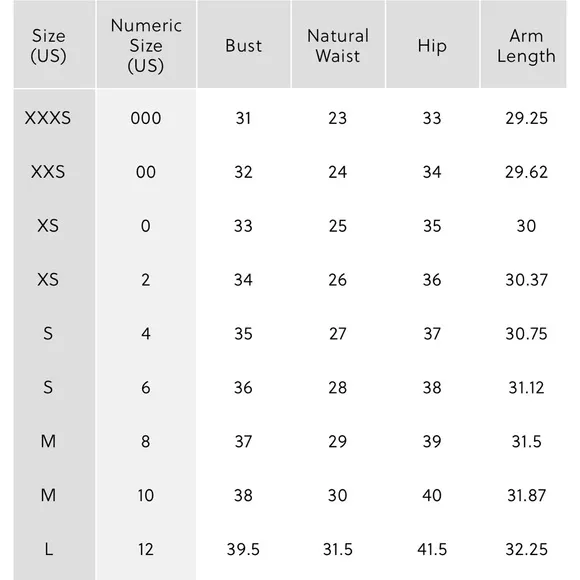Select the XXXS size row label
This screenshot has width=580, height=580.
[48, 118]
